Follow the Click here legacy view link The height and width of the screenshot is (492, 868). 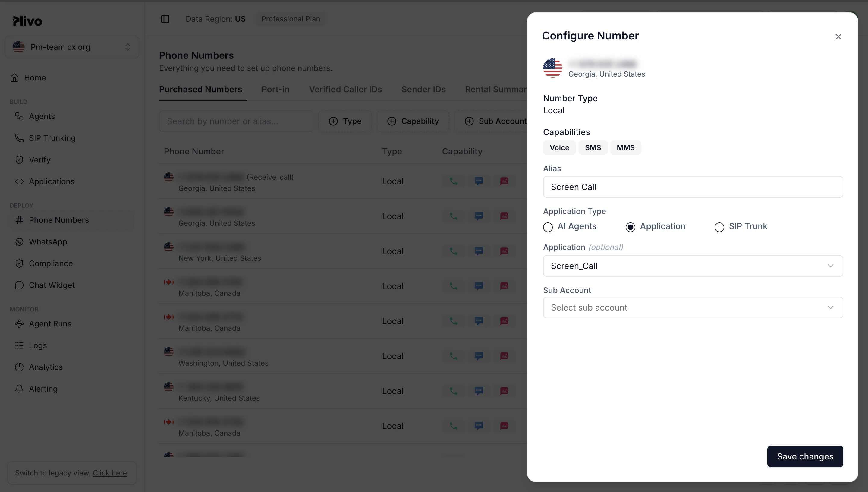click(x=110, y=473)
